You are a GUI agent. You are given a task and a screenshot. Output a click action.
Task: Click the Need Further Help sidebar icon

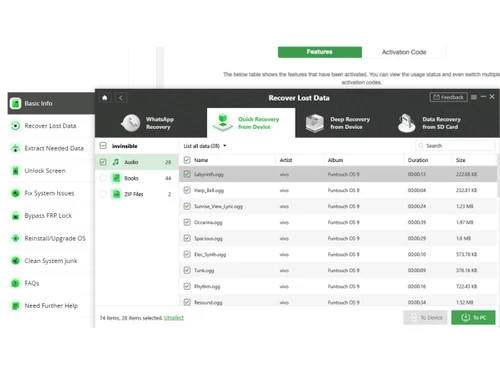point(15,306)
